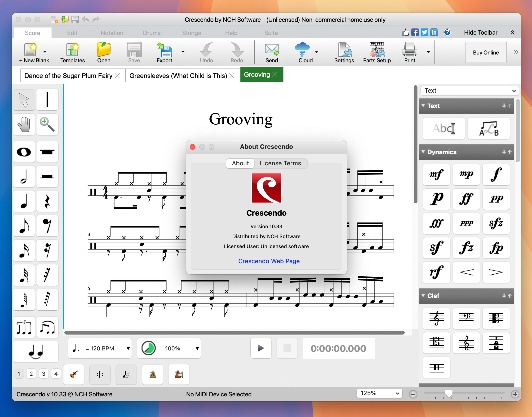Select the half note tool
This screenshot has width=532, height=417.
pyautogui.click(x=24, y=177)
